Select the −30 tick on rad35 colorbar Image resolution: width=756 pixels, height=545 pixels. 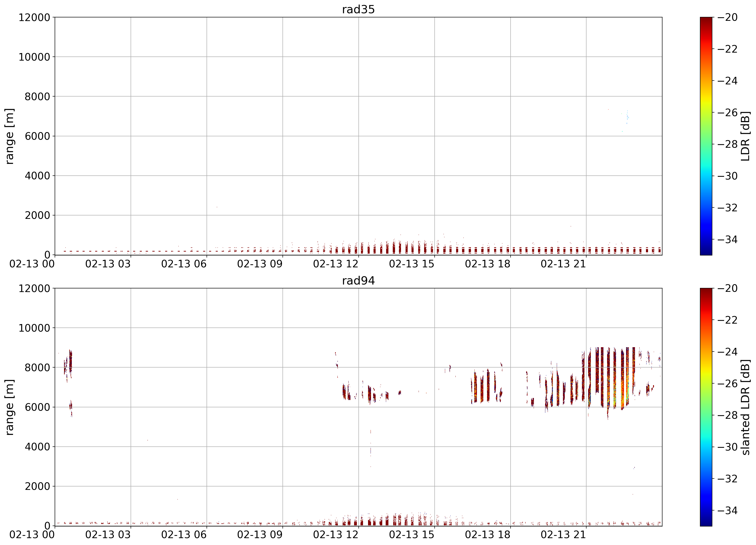(x=727, y=176)
